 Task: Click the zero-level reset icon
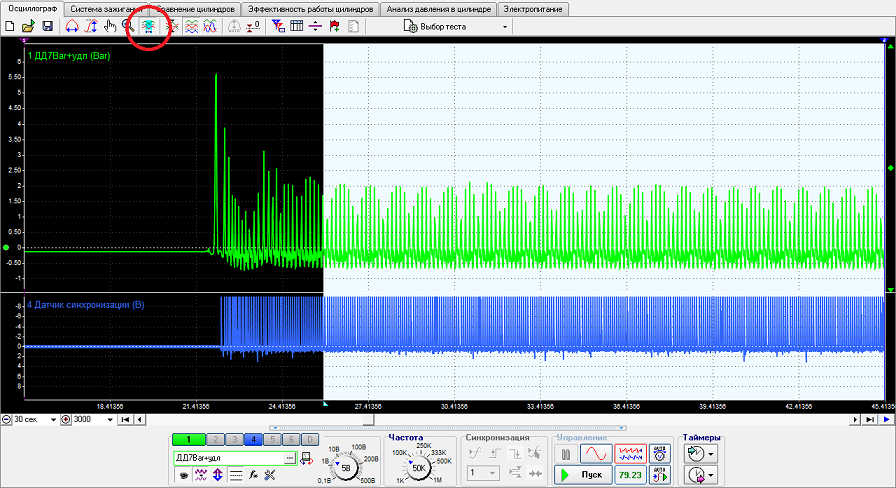pyautogui.click(x=253, y=26)
